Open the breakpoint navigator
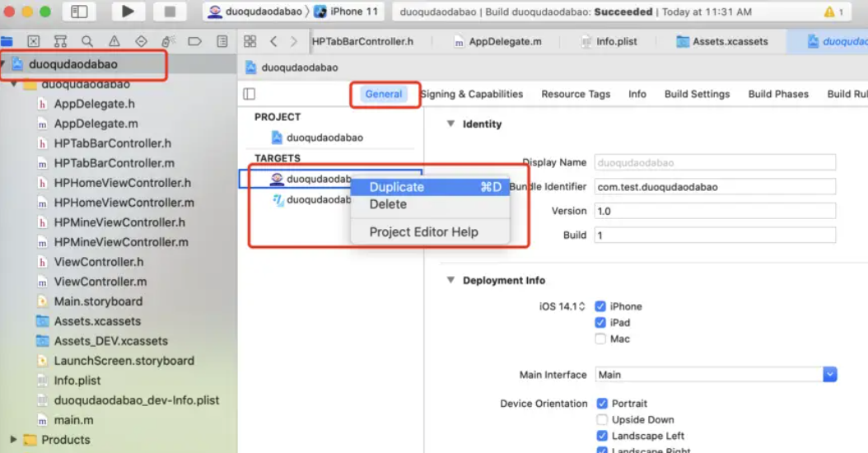The height and width of the screenshot is (453, 868). [x=195, y=41]
